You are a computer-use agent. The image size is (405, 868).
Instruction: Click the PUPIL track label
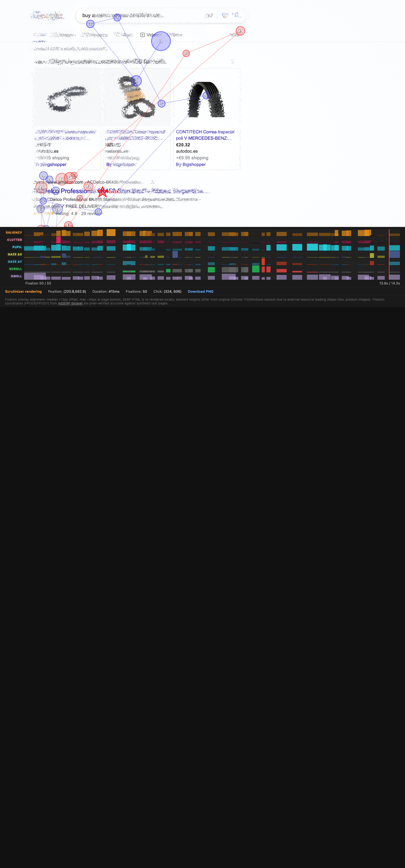click(17, 247)
